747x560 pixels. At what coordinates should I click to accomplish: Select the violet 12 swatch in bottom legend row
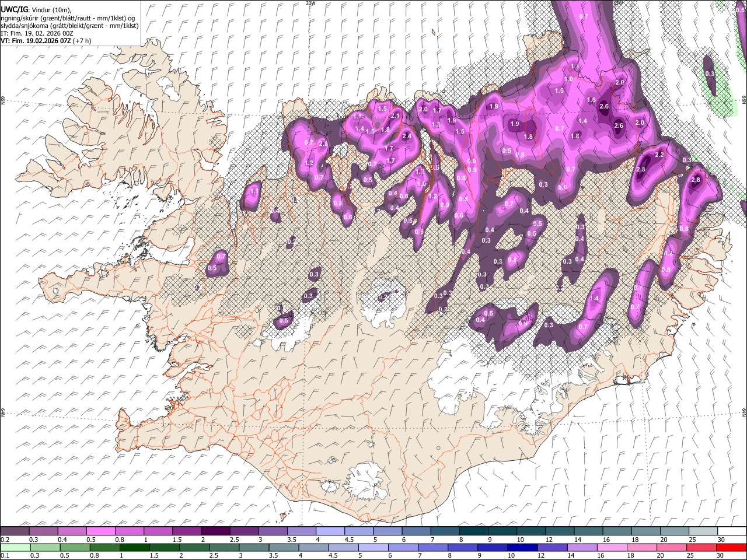551,547
